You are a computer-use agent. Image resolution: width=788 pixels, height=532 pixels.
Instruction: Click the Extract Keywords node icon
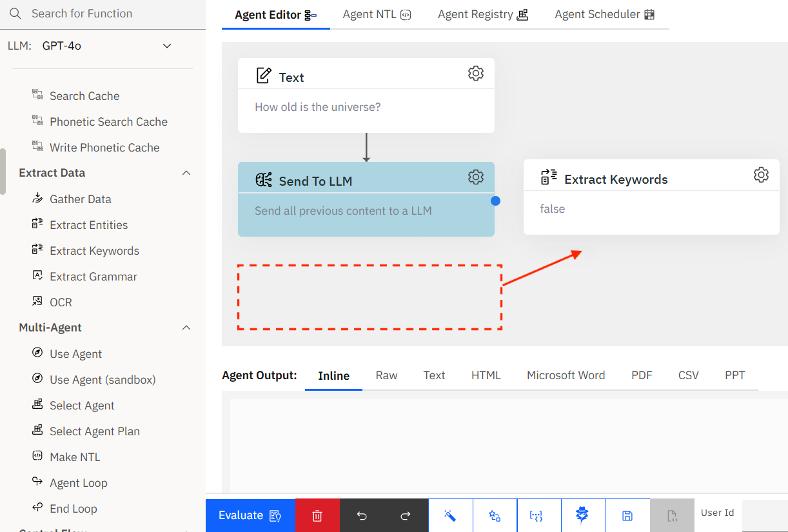coord(549,177)
